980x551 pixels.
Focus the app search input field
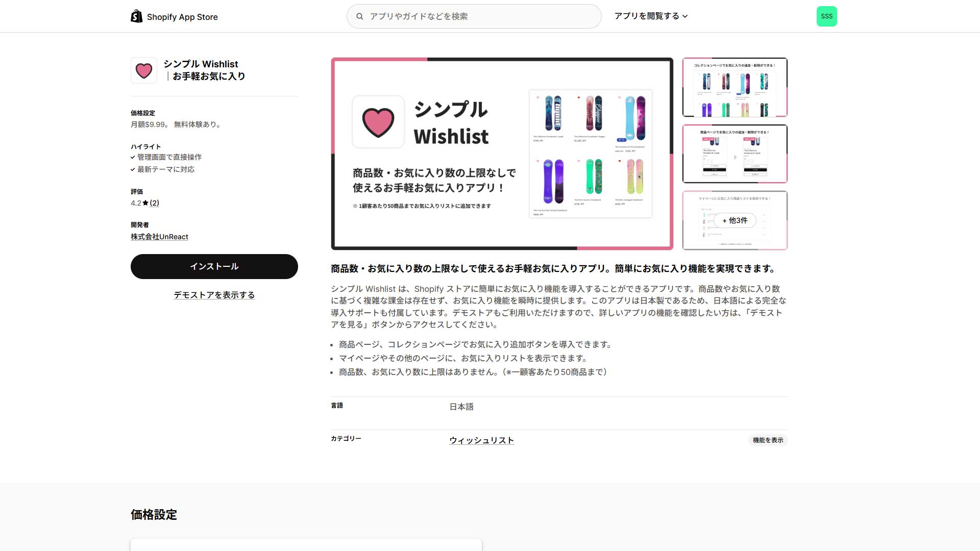click(474, 16)
